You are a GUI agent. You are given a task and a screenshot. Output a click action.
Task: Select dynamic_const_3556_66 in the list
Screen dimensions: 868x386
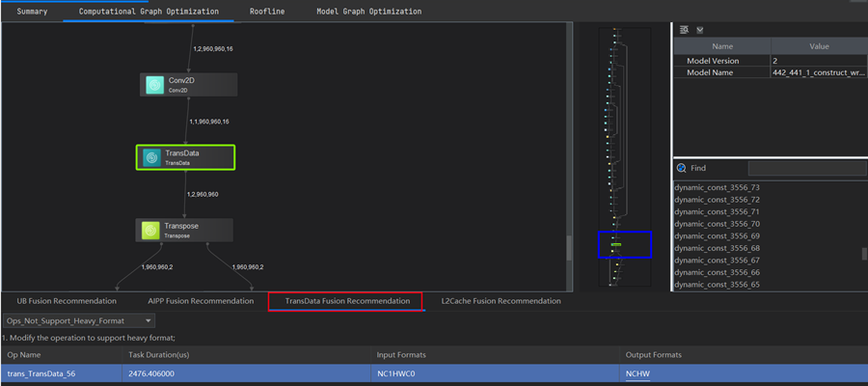(x=717, y=272)
